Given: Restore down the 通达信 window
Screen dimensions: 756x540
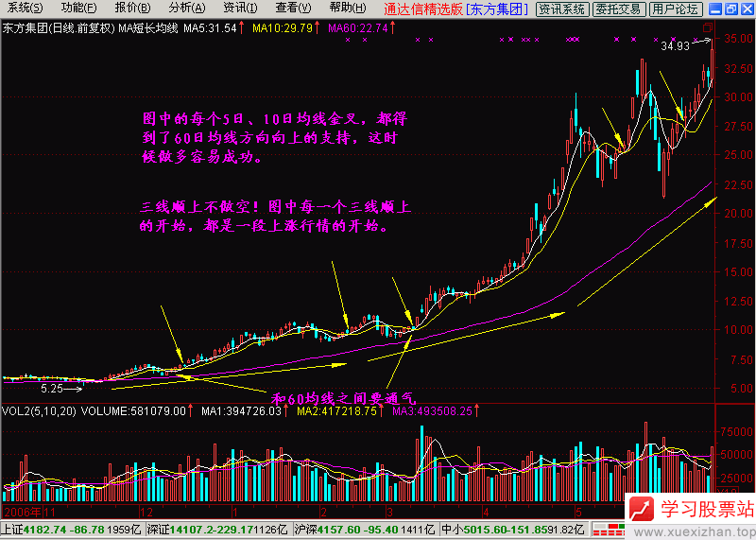Looking at the screenshot, I should [731, 9].
